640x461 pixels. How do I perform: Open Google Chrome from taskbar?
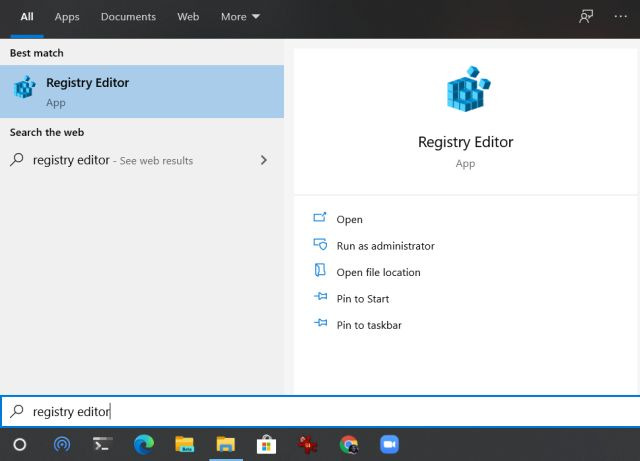click(x=349, y=444)
